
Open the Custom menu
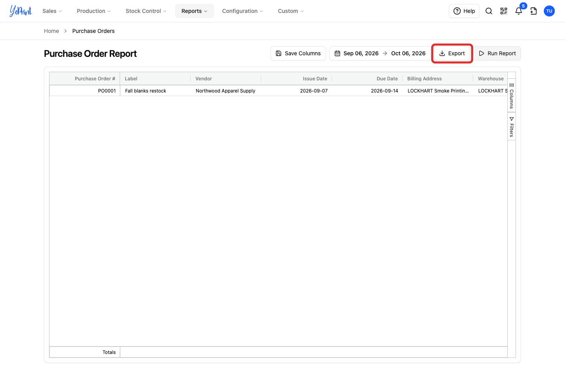tap(291, 11)
